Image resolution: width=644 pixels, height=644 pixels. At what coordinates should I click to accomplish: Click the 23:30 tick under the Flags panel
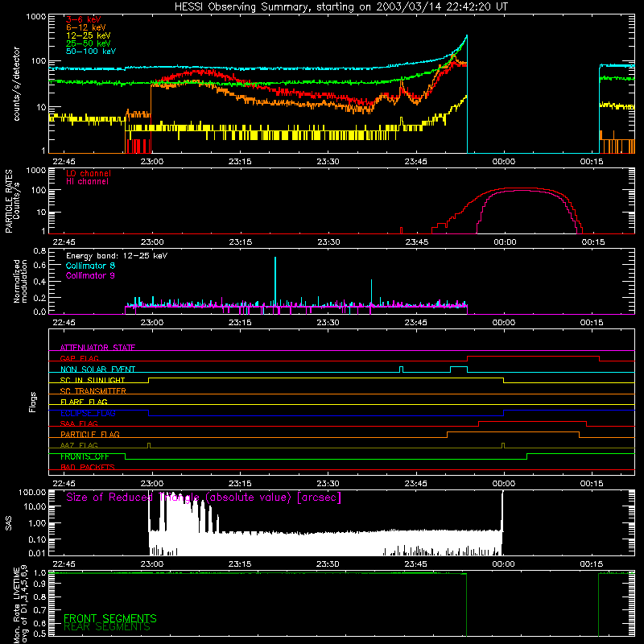pyautogui.click(x=328, y=484)
